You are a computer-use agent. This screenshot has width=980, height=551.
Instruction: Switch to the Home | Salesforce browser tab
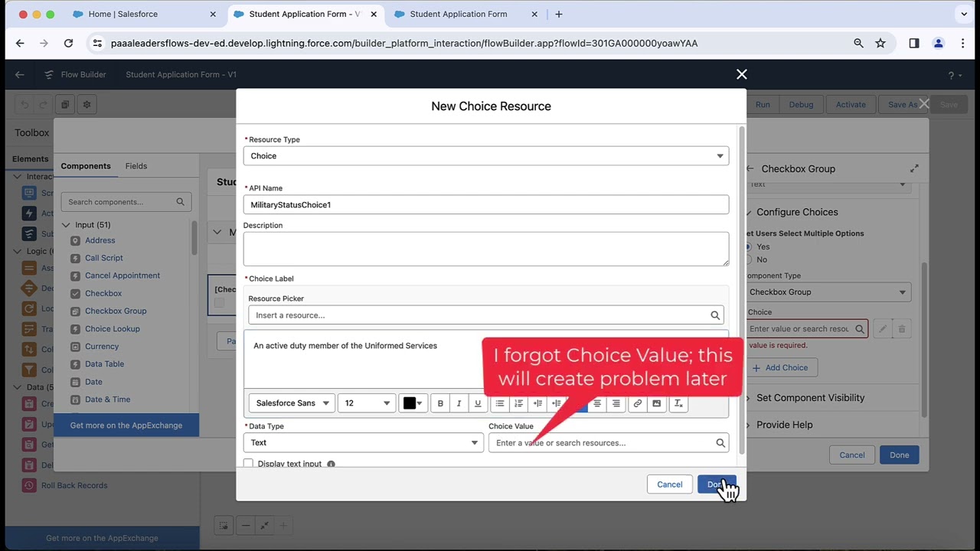(142, 14)
